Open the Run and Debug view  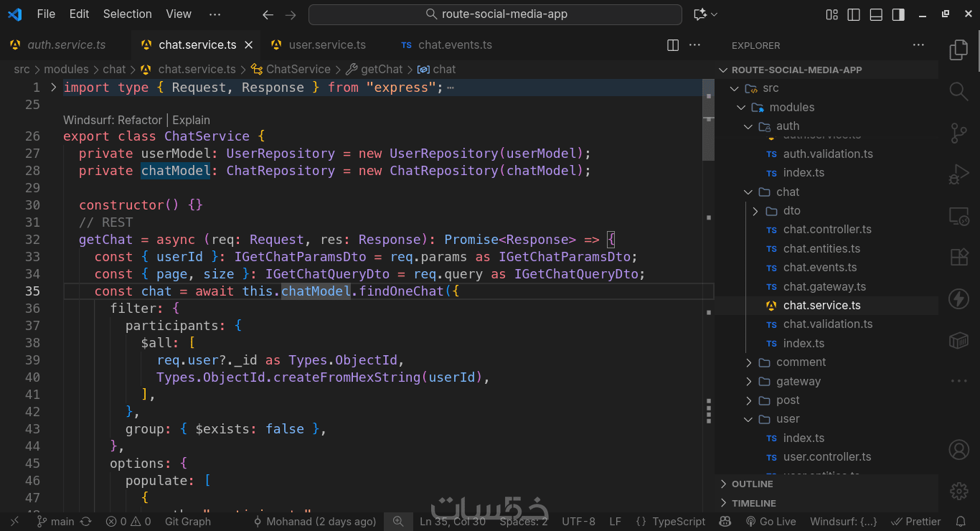[x=959, y=174]
